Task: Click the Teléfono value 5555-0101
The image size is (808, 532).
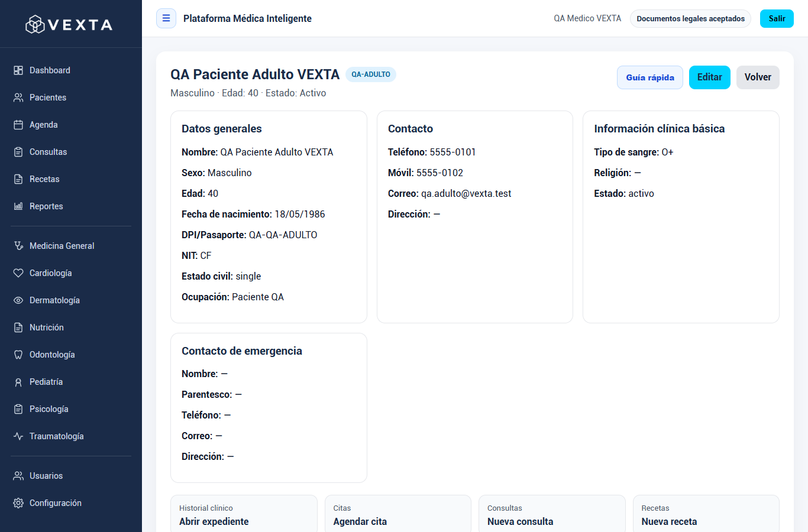Action: (453, 152)
